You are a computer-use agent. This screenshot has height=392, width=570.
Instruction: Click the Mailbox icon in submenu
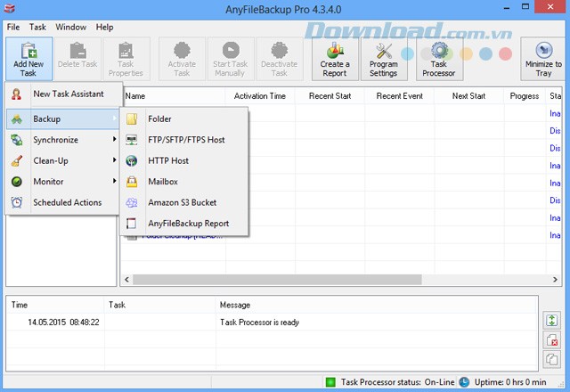coord(132,182)
